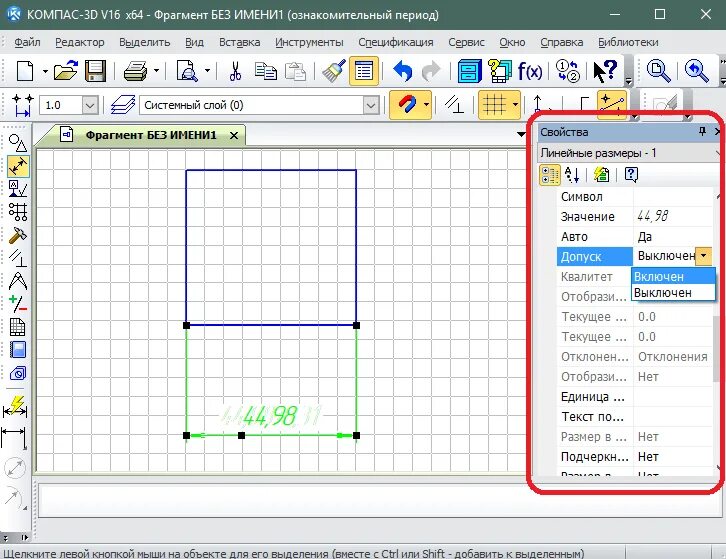Sort properties alphabetically
The image size is (726, 559).
click(572, 175)
